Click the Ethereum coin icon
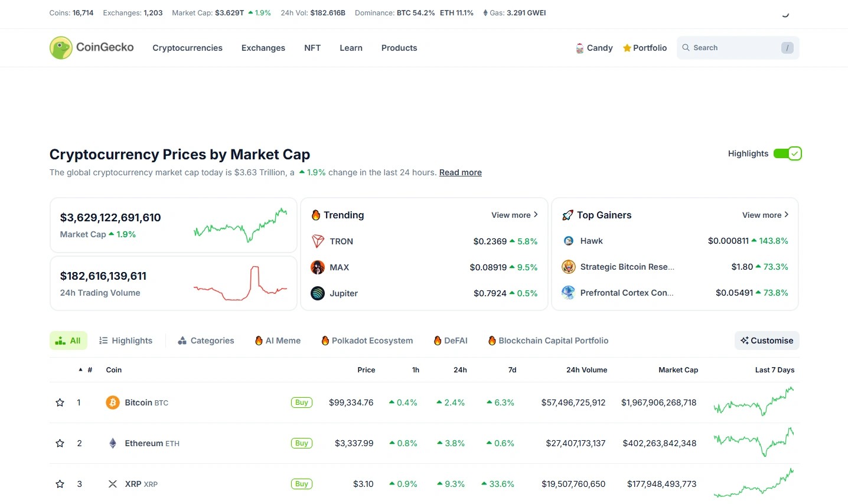This screenshot has height=504, width=848. tap(112, 443)
